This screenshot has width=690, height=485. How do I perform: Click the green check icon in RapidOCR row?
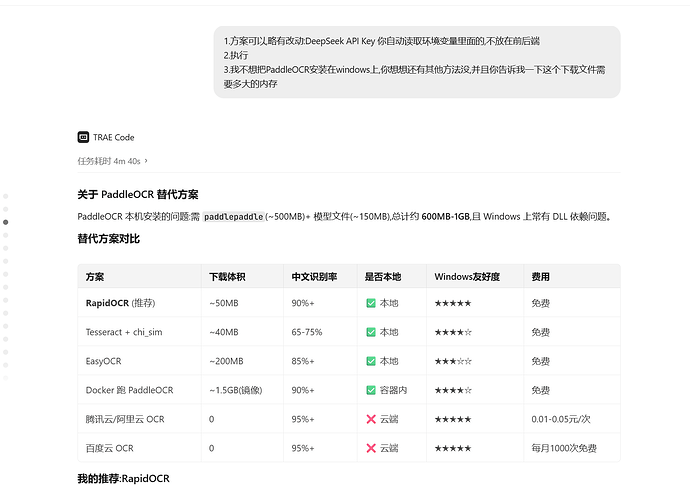point(371,303)
